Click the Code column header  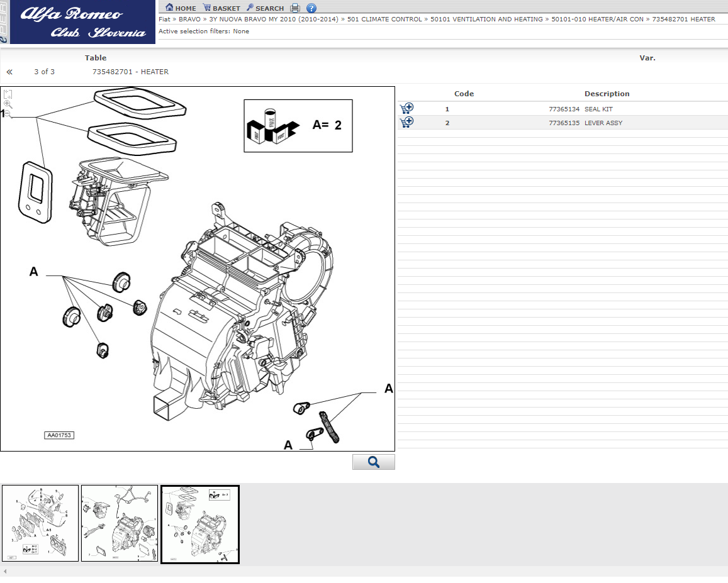pos(464,94)
